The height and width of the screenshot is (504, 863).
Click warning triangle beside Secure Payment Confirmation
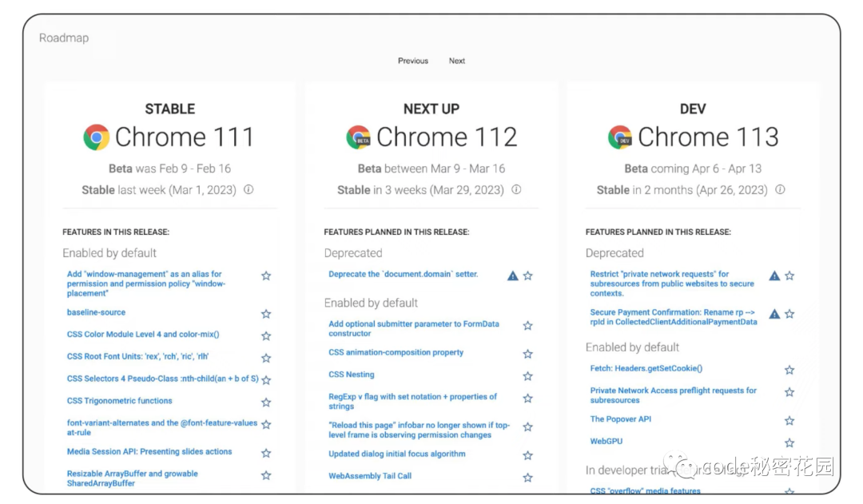774,314
